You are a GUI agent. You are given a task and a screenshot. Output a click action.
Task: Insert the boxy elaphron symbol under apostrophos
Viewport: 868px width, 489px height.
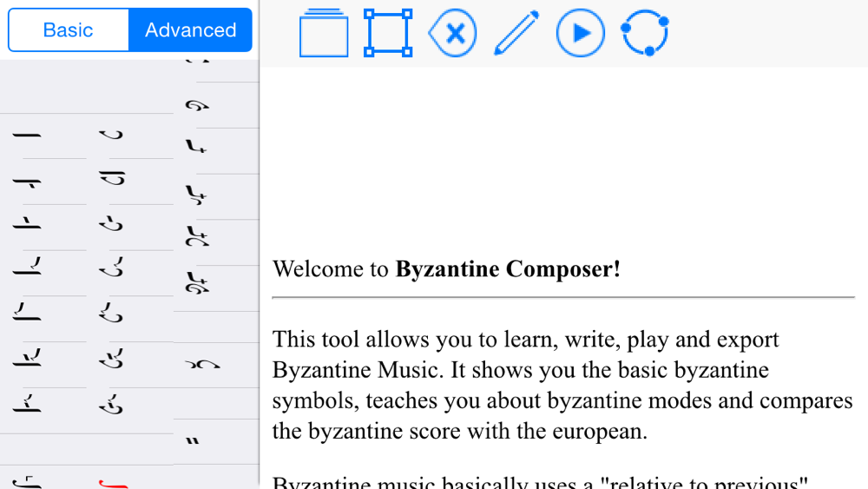(x=112, y=178)
